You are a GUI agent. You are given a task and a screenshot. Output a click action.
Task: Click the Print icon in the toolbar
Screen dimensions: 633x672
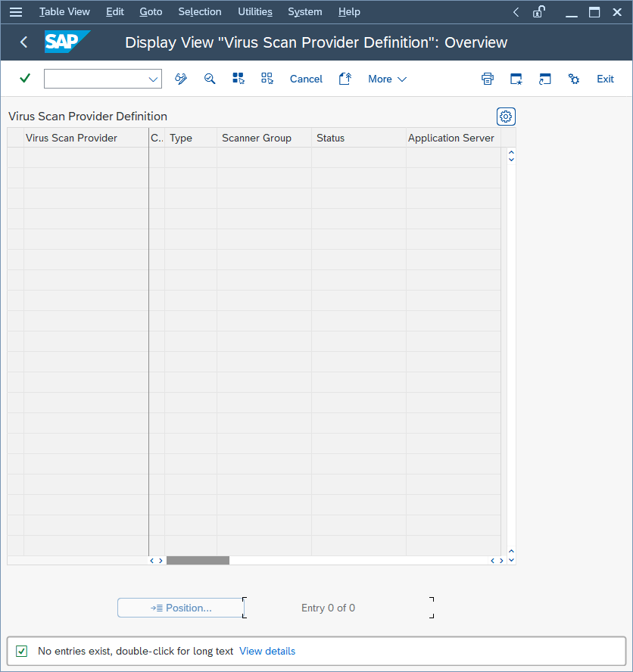[487, 79]
